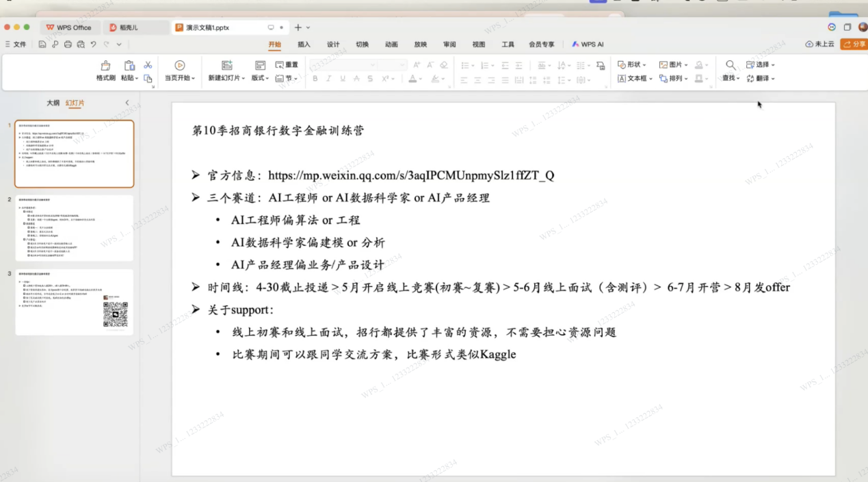Select slide 3 thumbnail with QR code
This screenshot has height=482, width=868.
[x=75, y=302]
